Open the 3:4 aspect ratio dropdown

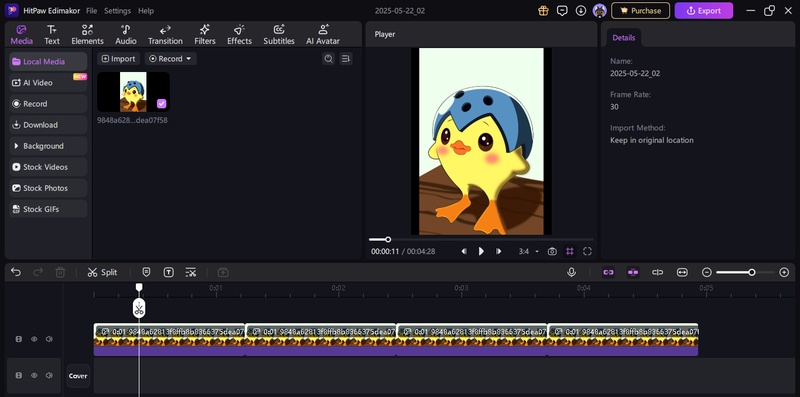coord(529,252)
